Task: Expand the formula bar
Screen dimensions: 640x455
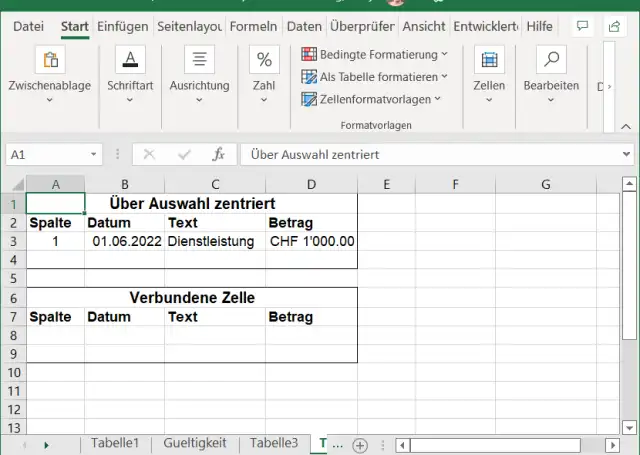Action: pos(627,155)
